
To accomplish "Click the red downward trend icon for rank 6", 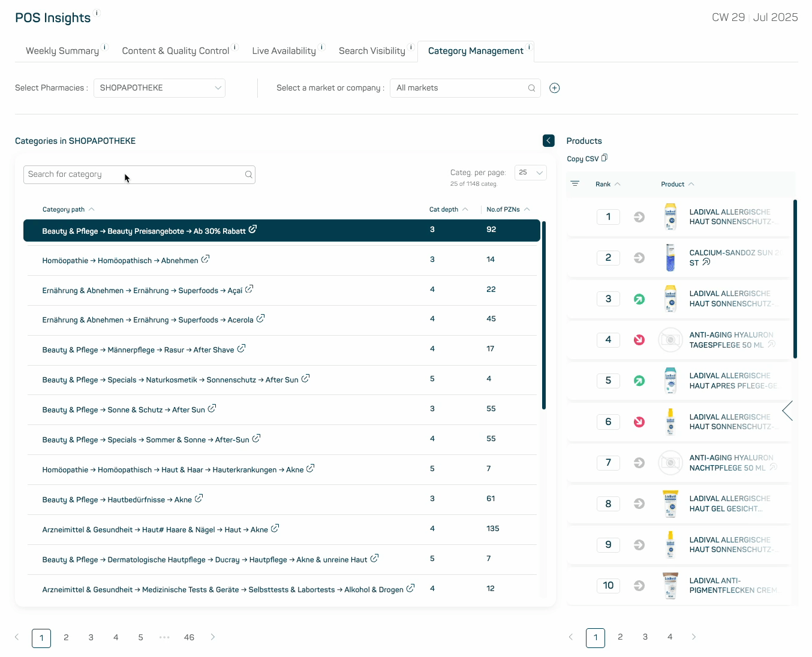I will 639,422.
